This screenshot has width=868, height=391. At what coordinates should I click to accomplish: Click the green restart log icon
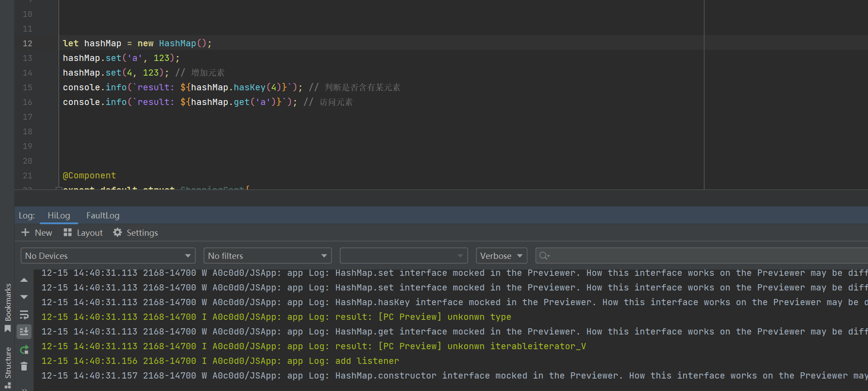pos(24,350)
